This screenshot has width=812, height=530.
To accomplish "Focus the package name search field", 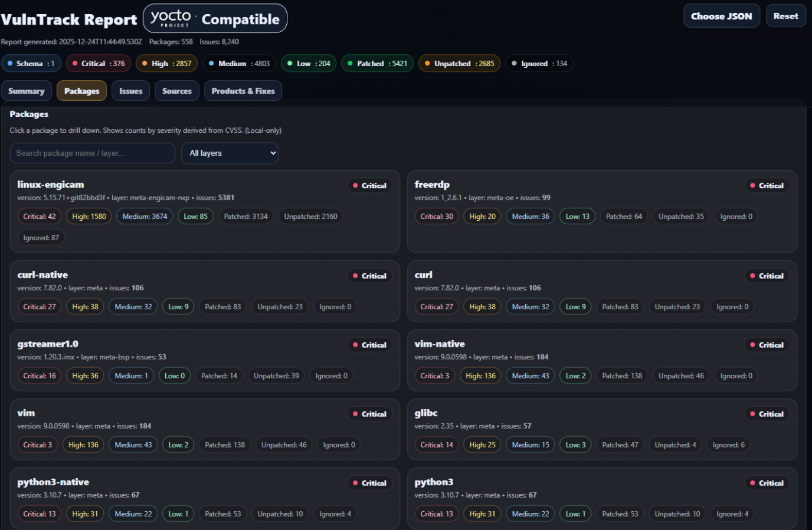I will pos(93,153).
